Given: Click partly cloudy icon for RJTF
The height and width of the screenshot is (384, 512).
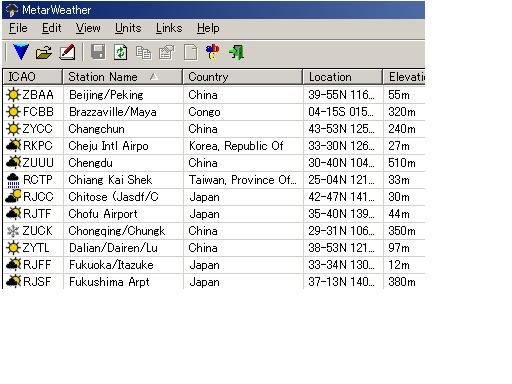Looking at the screenshot, I should point(13,214).
